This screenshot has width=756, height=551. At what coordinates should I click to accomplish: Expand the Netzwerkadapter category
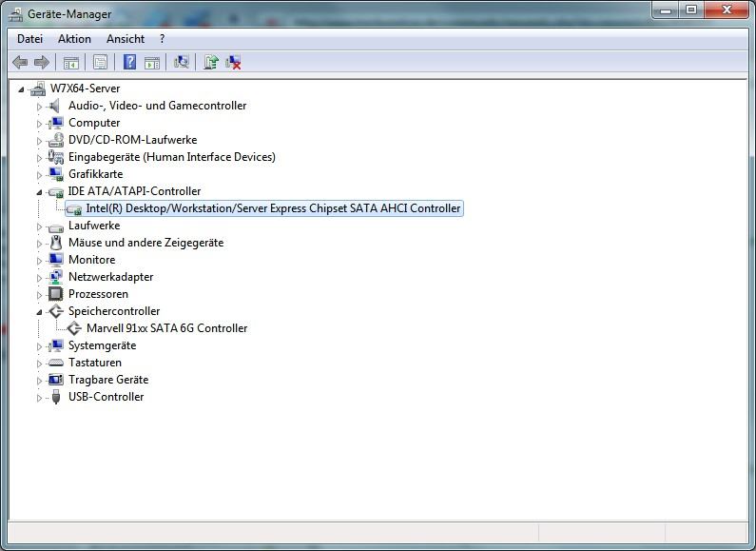pyautogui.click(x=39, y=278)
